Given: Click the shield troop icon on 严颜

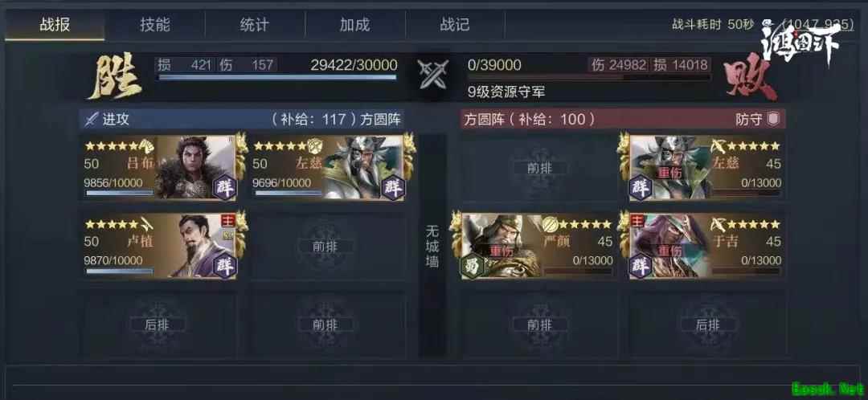Looking at the screenshot, I should 548,224.
